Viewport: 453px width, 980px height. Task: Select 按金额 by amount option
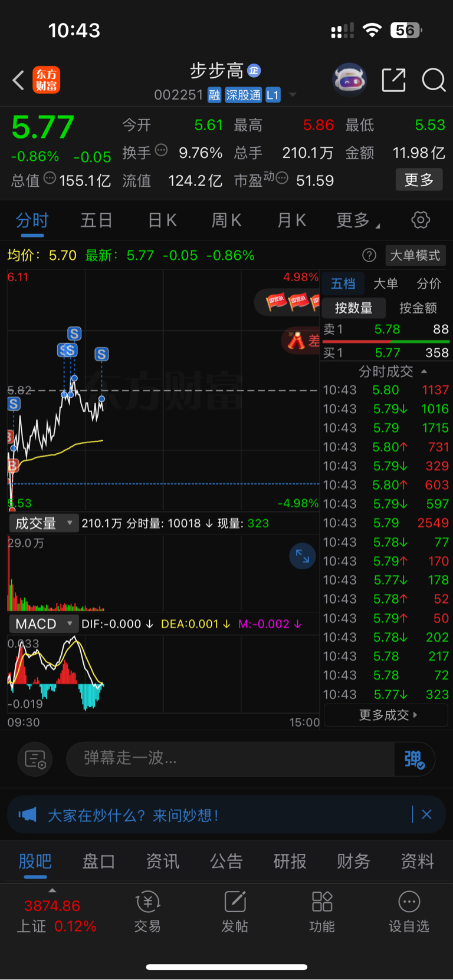[x=418, y=308]
